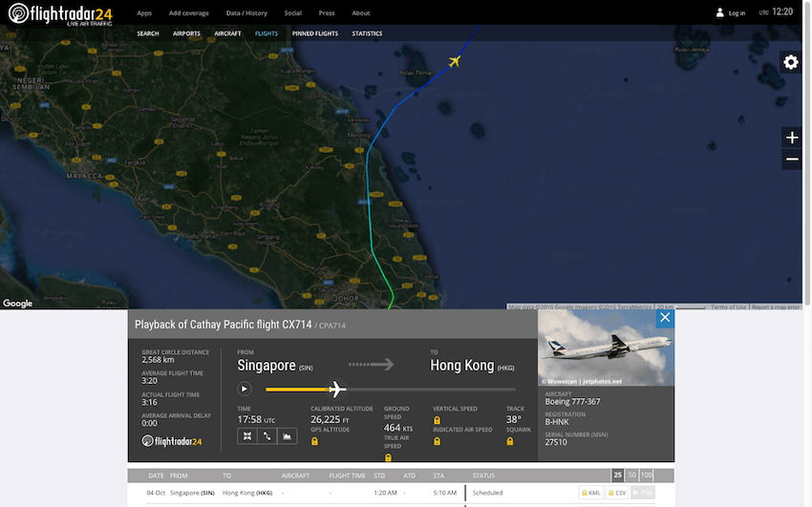812x507 pixels.
Task: Click Singapore (SIN) in the 04 Oct row
Action: [x=192, y=493]
